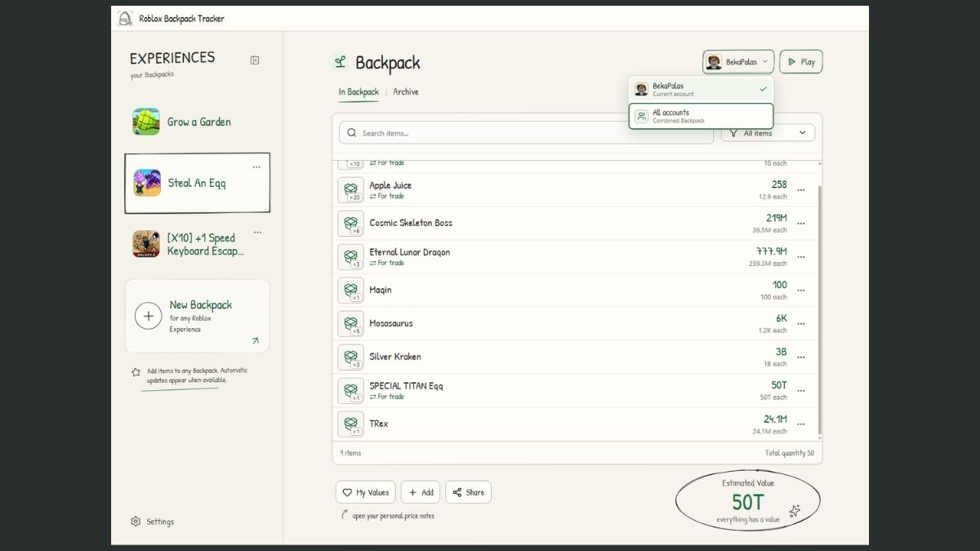Click the TRex item box icon
980x551 pixels.
pyautogui.click(x=351, y=424)
